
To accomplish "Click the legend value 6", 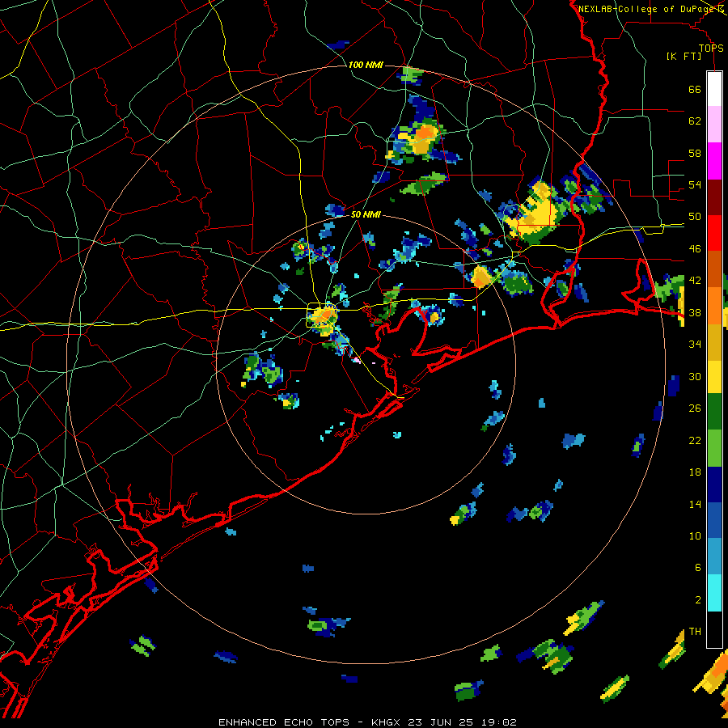I will tap(698, 568).
